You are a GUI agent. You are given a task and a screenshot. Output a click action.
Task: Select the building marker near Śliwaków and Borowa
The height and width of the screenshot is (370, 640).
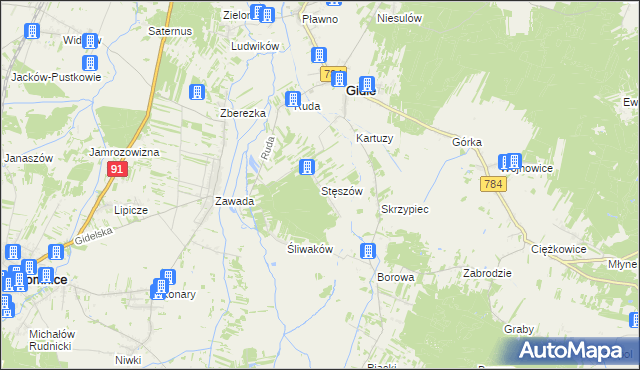[x=368, y=251]
